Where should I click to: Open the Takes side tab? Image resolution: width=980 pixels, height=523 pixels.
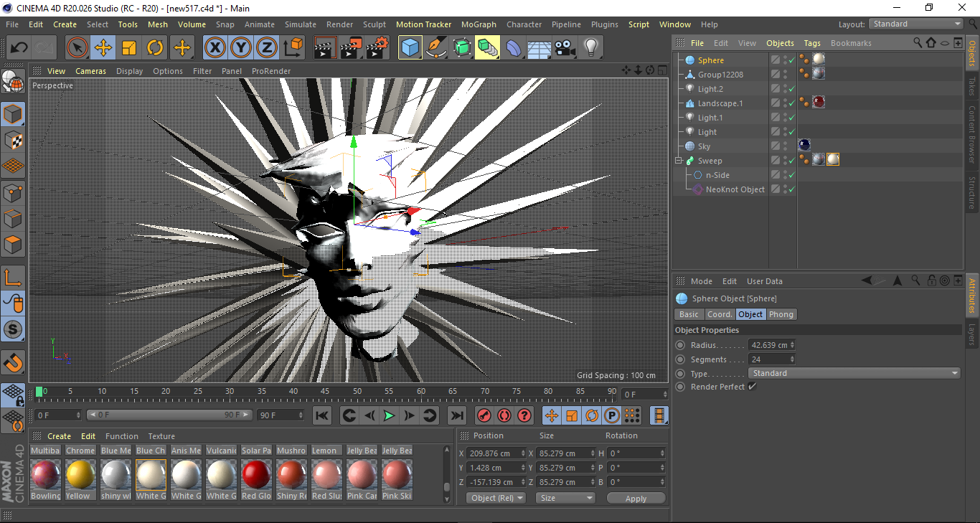coord(972,85)
